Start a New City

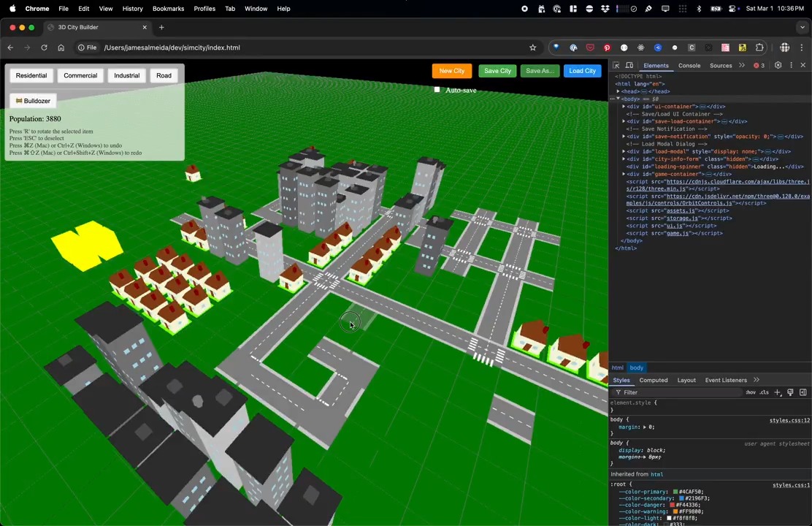pyautogui.click(x=451, y=71)
